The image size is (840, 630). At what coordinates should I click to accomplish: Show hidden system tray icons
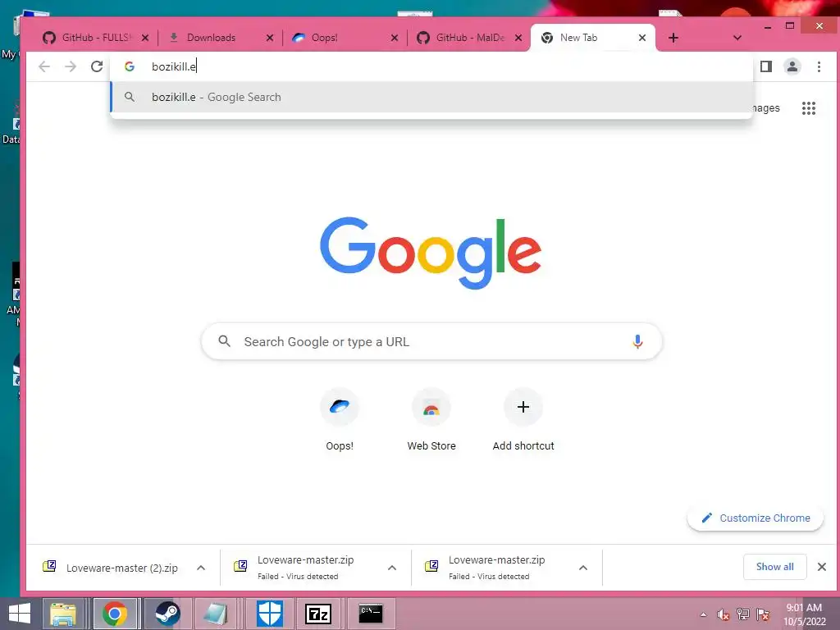(x=703, y=614)
